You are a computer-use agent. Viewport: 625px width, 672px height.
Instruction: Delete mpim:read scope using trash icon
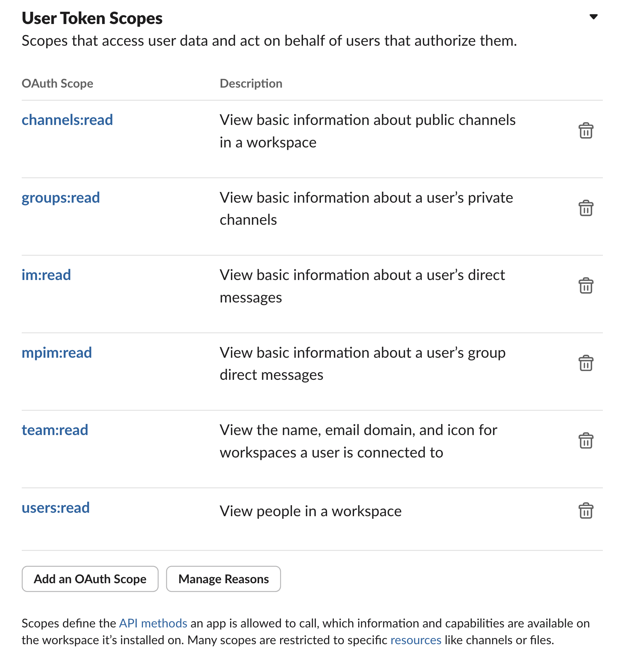coord(586,363)
